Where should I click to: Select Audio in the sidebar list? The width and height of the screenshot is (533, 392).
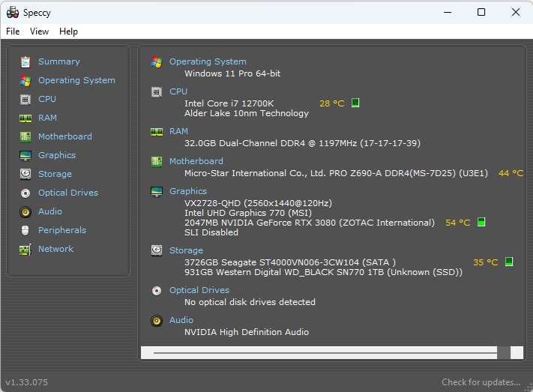[x=50, y=211]
